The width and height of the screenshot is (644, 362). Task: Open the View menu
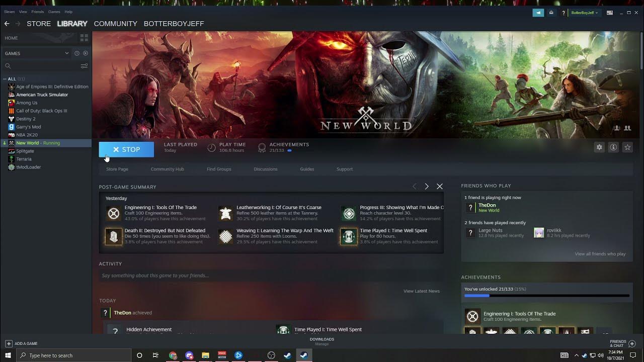[x=23, y=12]
